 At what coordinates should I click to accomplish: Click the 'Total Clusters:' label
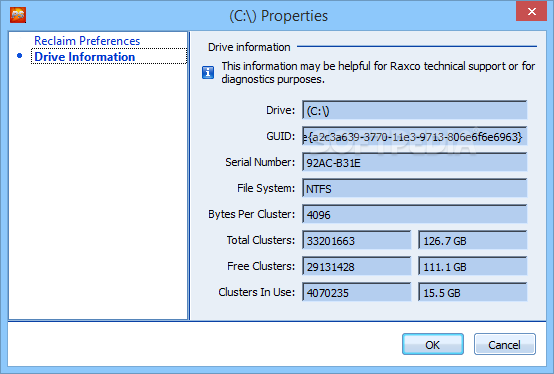point(261,240)
